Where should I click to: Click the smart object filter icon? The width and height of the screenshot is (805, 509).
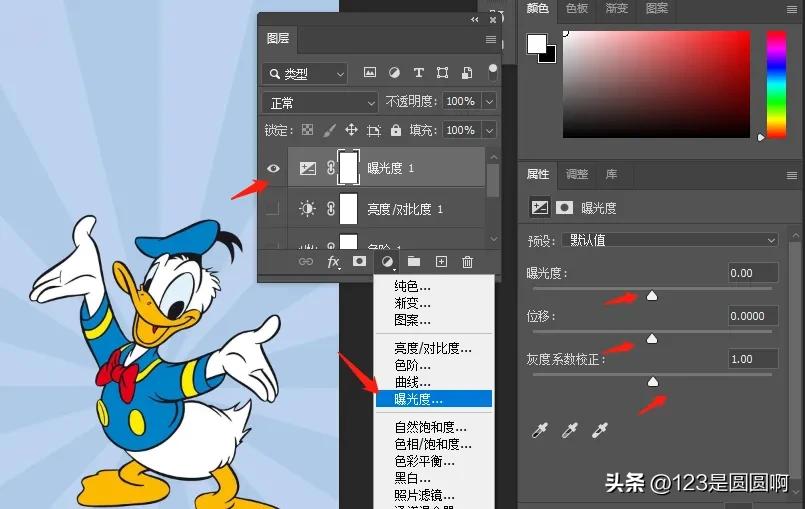point(467,72)
